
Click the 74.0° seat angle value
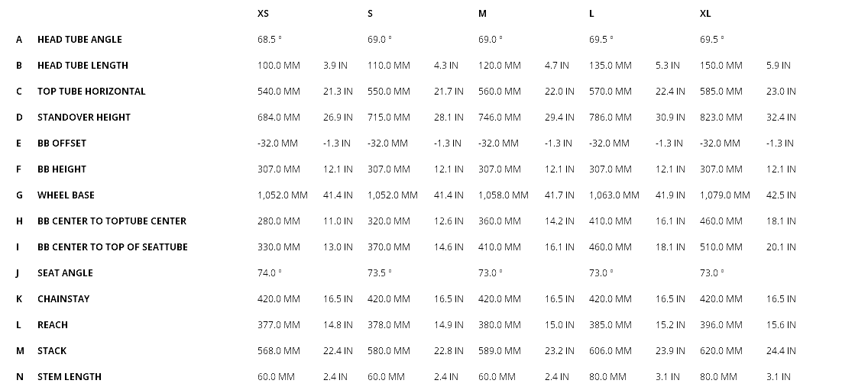click(270, 273)
